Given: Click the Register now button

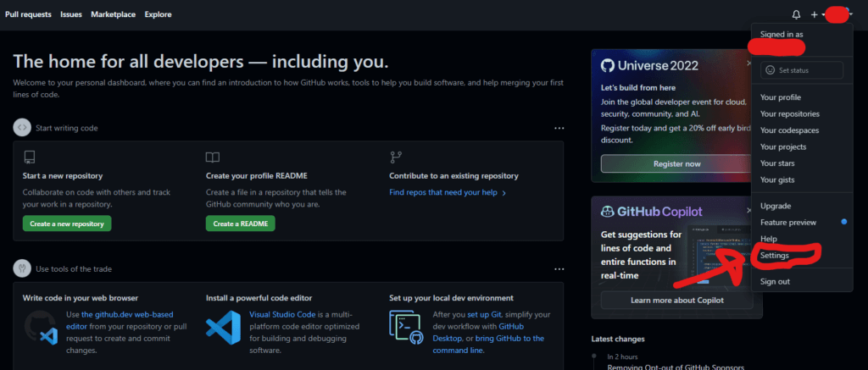Looking at the screenshot, I should click(x=676, y=163).
